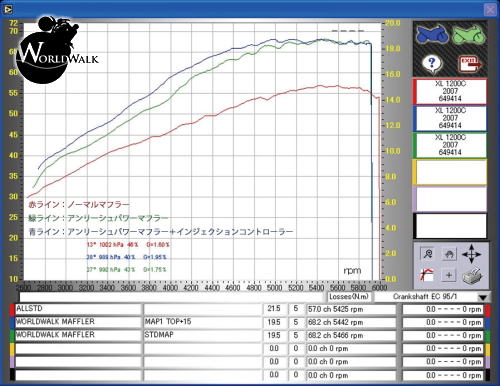
Task: Select the magnifier zoom tool
Action: (x=428, y=254)
